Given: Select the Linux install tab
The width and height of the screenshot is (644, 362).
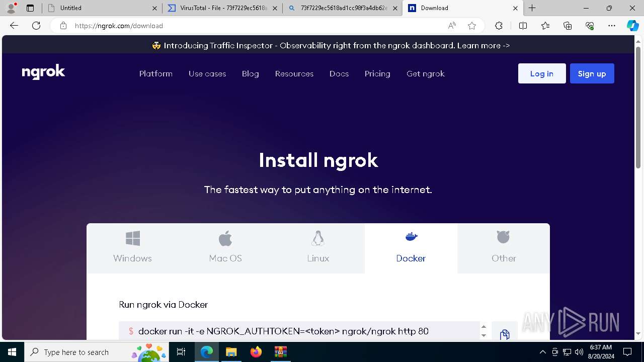Looking at the screenshot, I should pos(318,248).
